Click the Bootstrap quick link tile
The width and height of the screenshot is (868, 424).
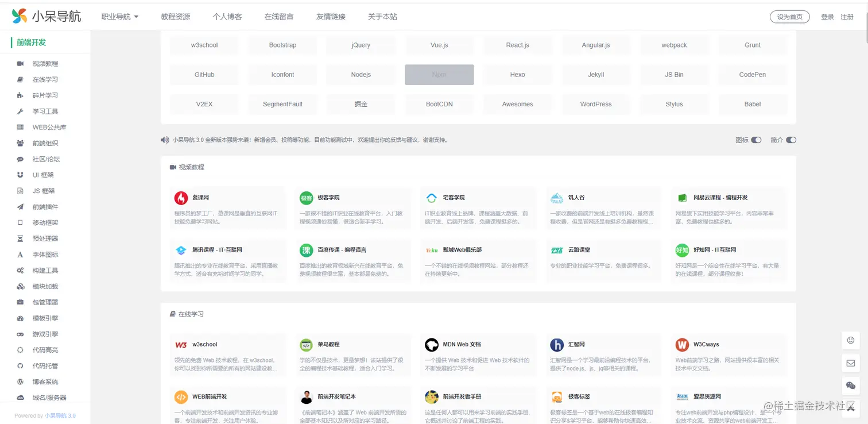(x=282, y=45)
